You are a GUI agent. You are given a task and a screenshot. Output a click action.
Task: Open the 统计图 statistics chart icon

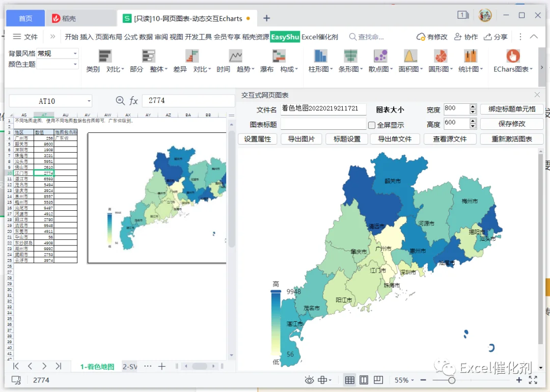point(471,56)
